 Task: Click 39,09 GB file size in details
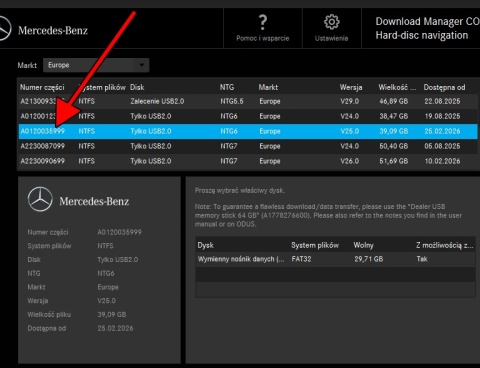point(112,314)
